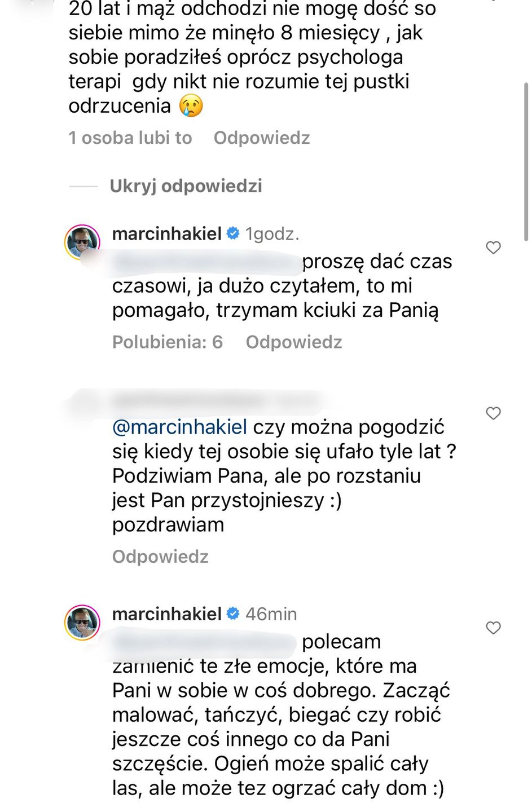Collapse replies with 'Ukryj odpowiedzi'
532x812 pixels.
pyautogui.click(x=186, y=186)
